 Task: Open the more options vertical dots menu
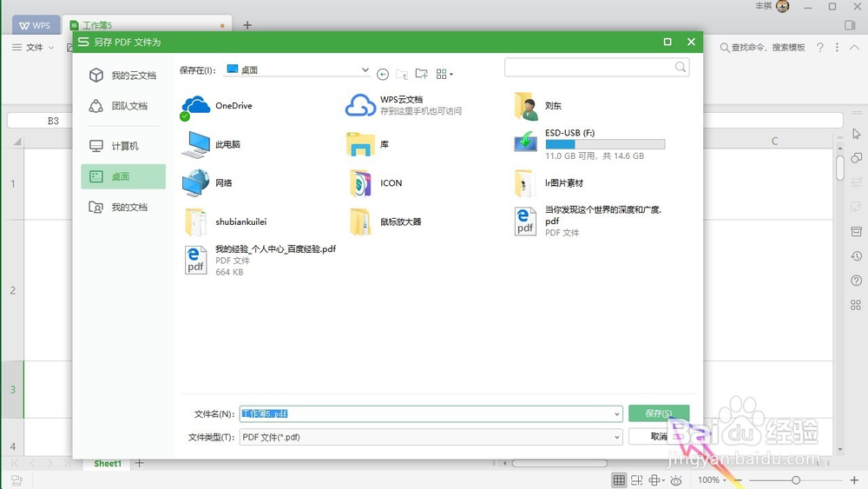click(837, 48)
